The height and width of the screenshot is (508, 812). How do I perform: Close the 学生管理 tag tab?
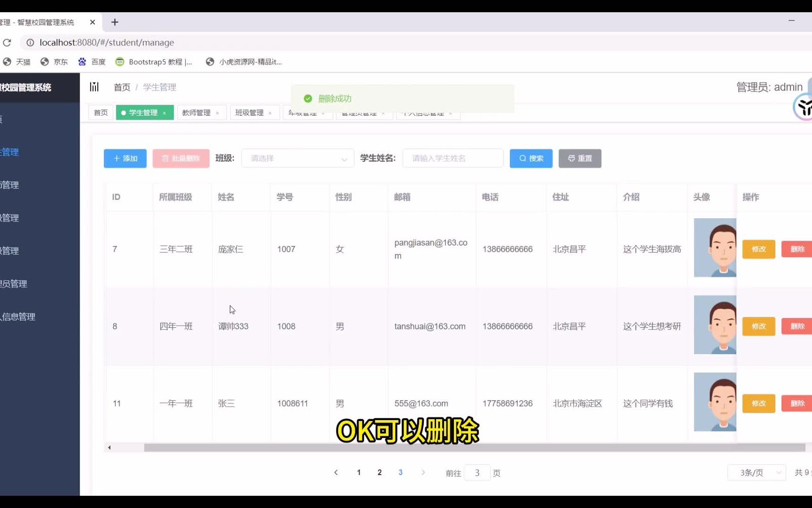[x=164, y=113]
